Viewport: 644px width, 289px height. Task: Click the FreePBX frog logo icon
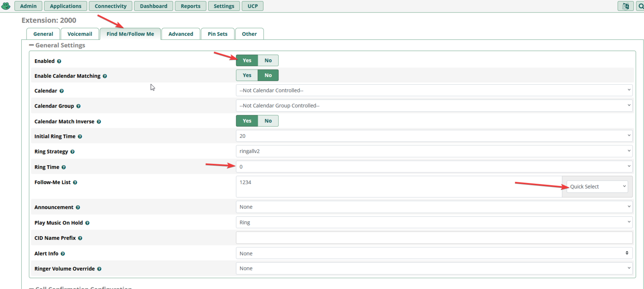6,6
